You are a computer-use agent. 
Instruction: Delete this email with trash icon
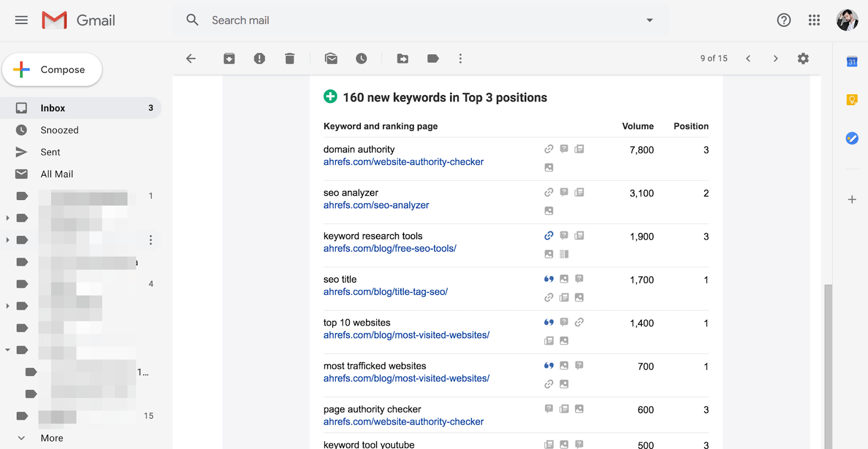click(x=290, y=59)
